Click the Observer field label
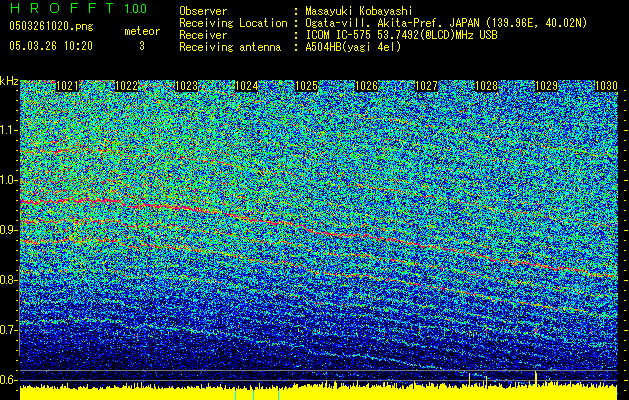This screenshot has height=400, width=629. pos(203,11)
